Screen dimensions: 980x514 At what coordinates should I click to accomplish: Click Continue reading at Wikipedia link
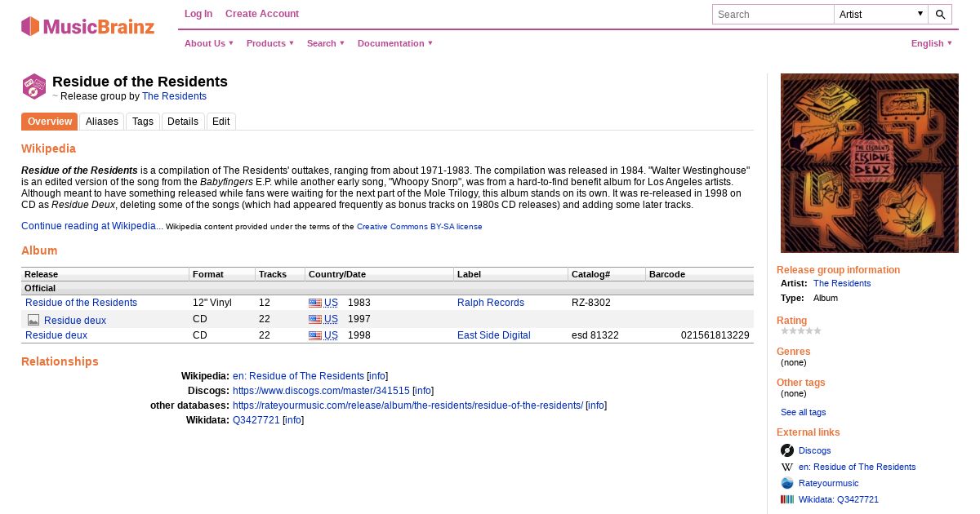coord(91,226)
